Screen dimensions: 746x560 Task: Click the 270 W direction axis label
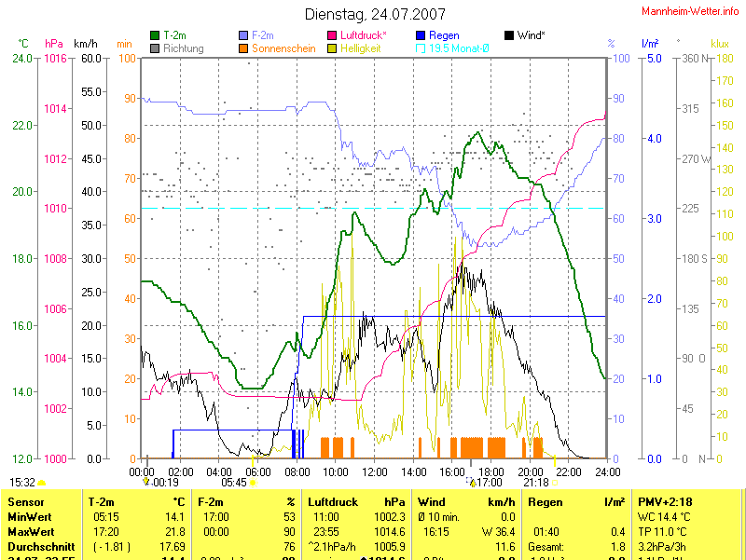(696, 158)
